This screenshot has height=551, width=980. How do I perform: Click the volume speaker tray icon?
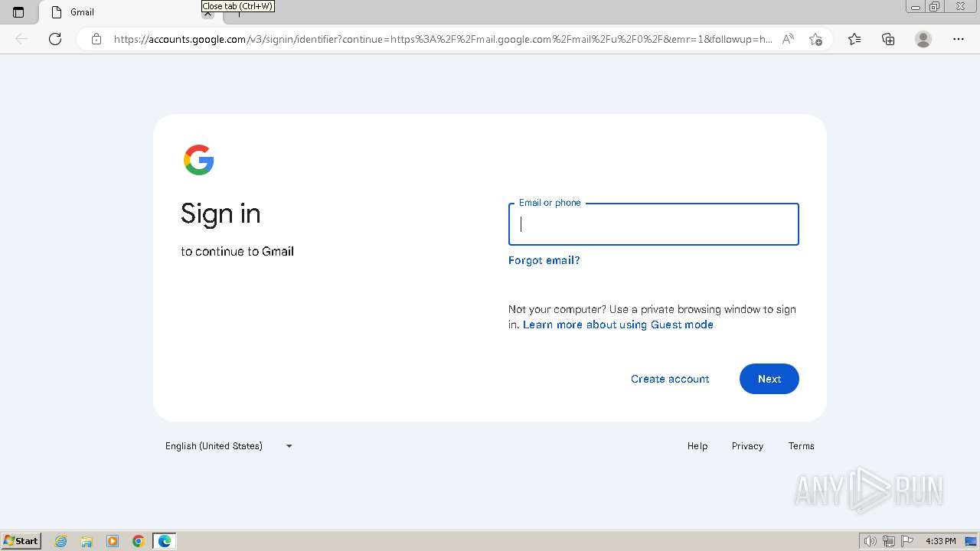(x=871, y=541)
